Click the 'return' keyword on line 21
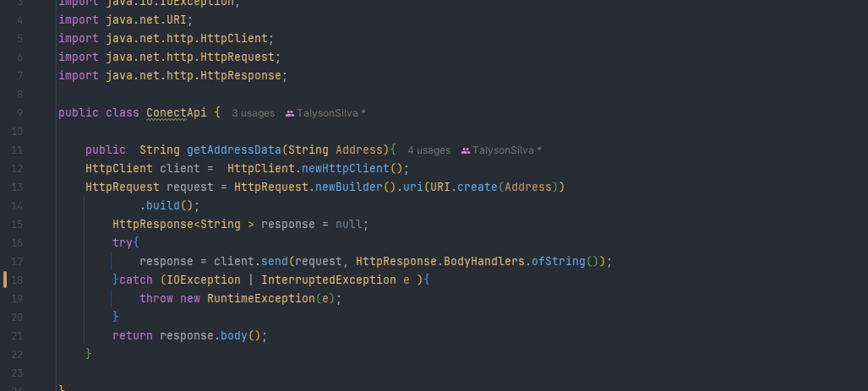This screenshot has height=391, width=868. pos(133,336)
